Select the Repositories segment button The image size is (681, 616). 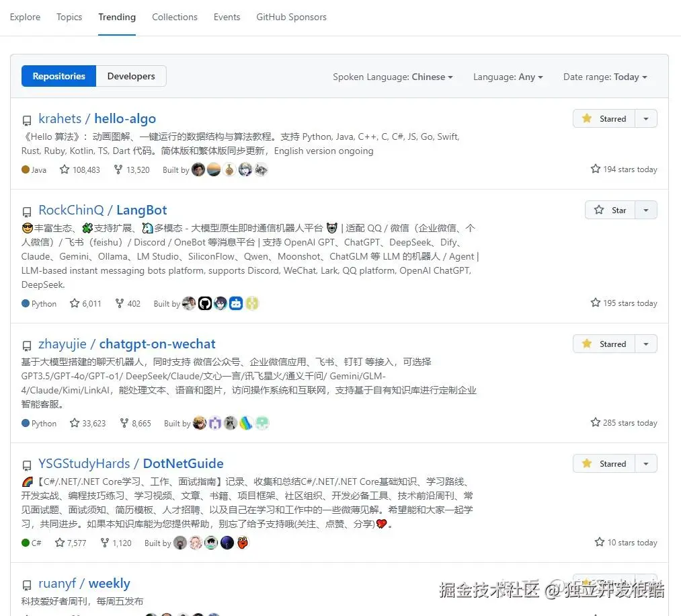pyautogui.click(x=58, y=76)
